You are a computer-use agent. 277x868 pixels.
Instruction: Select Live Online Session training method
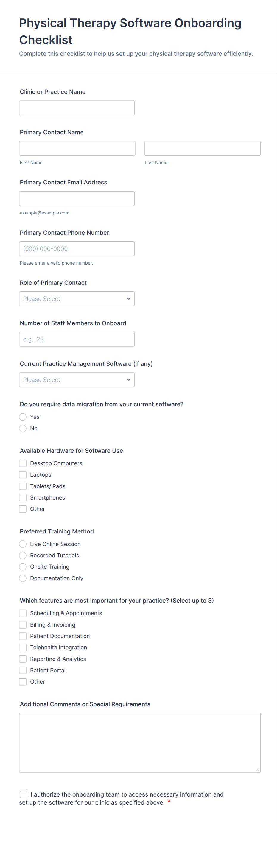click(23, 544)
